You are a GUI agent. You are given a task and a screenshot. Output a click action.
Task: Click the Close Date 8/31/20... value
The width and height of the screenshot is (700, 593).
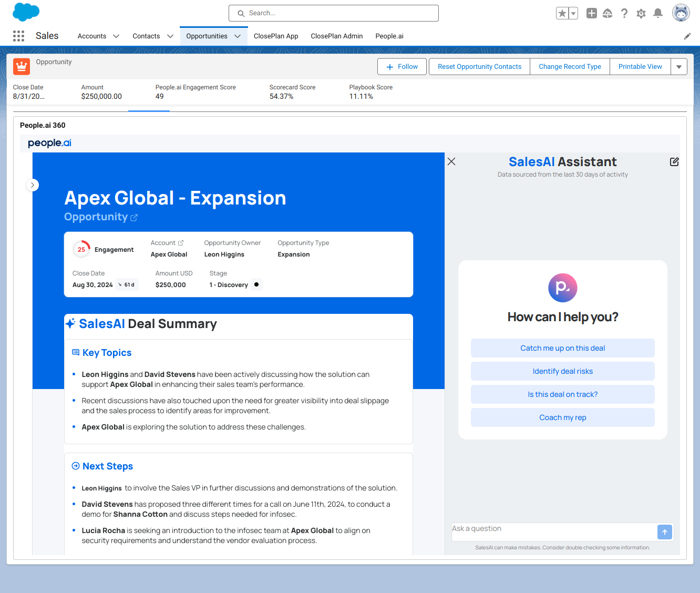tap(29, 97)
